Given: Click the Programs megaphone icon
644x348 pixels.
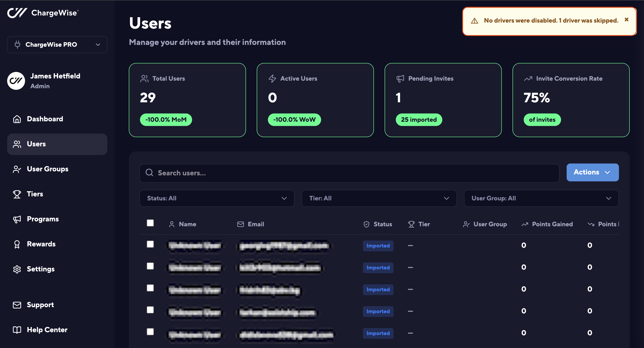Looking at the screenshot, I should click(17, 219).
